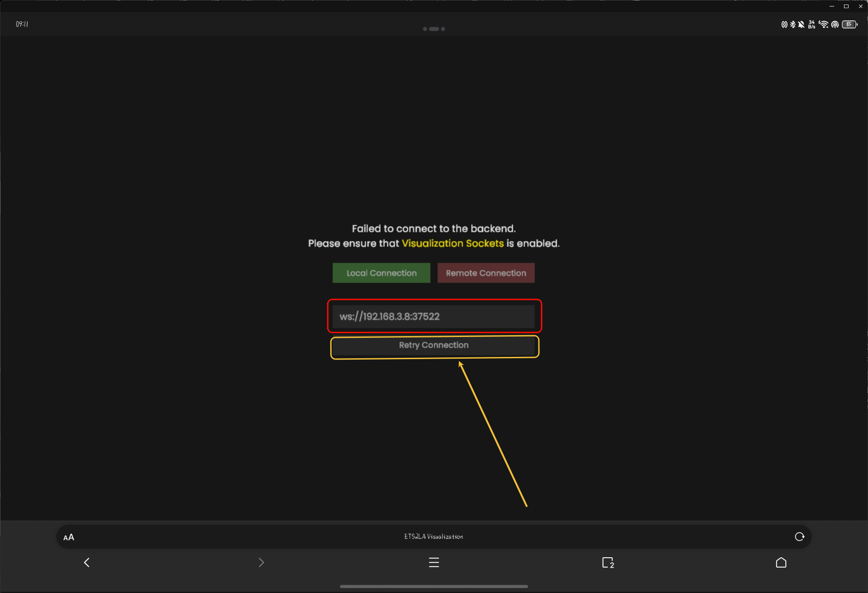The width and height of the screenshot is (868, 593).
Task: Open the AA text size options
Action: pyautogui.click(x=69, y=537)
